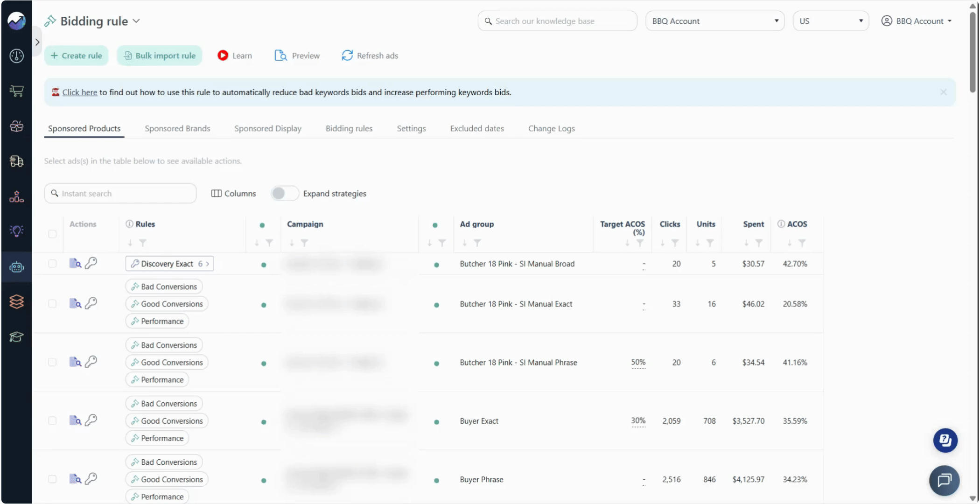The width and height of the screenshot is (980, 504).
Task: Open the graduation cap academy icon
Action: (17, 336)
